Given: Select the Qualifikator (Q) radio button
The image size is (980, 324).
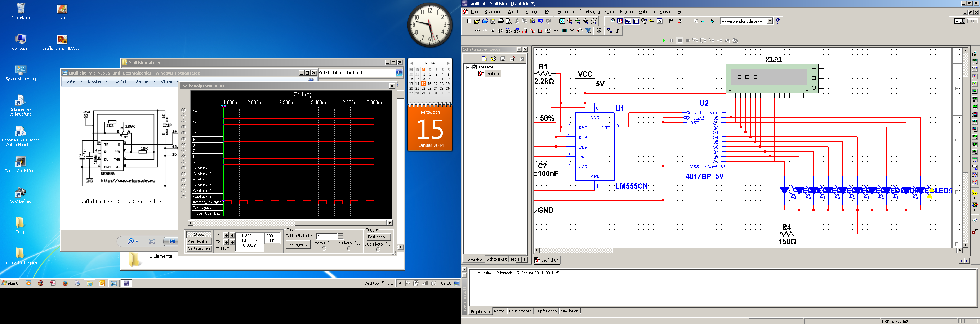Looking at the screenshot, I should [x=349, y=249].
